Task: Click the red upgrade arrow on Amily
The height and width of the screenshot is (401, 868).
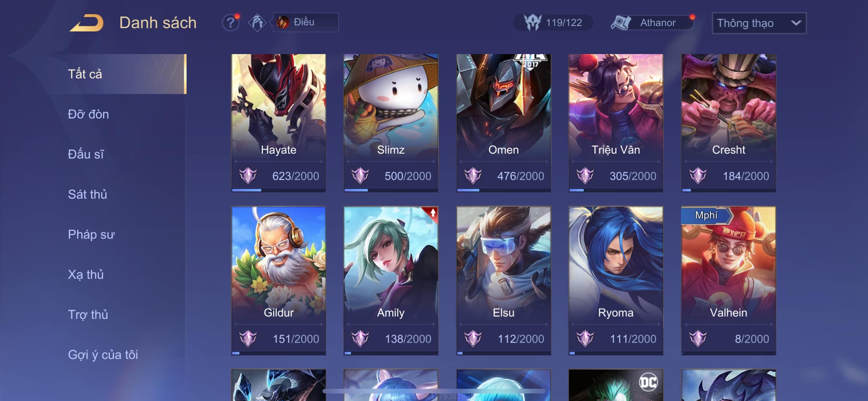Action: 432,213
